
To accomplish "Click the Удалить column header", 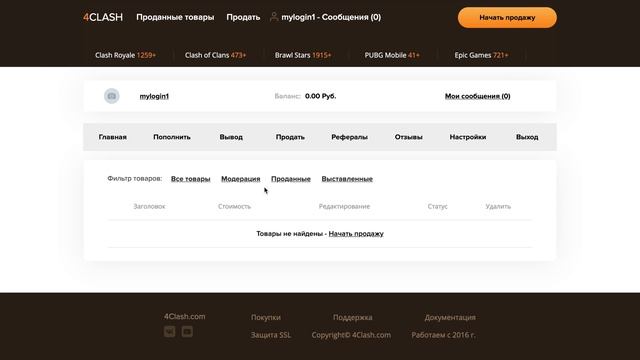I will [498, 207].
